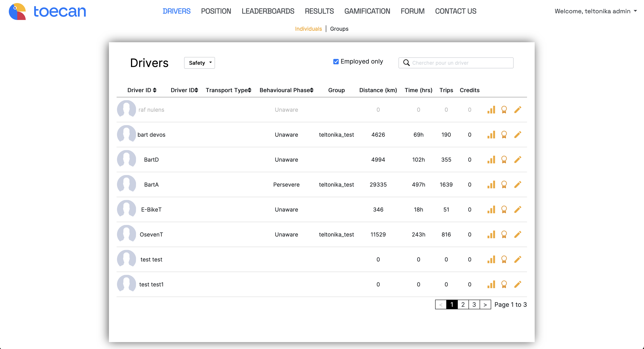Click the search magnifier icon
Viewport: 644px width, 349px height.
(407, 63)
